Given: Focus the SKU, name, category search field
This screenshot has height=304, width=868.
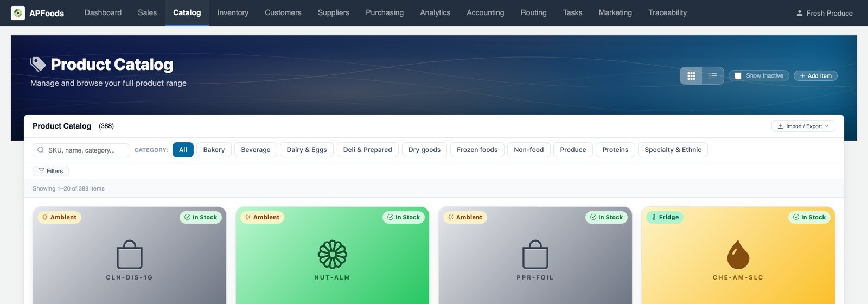Looking at the screenshot, I should pyautogui.click(x=81, y=150).
